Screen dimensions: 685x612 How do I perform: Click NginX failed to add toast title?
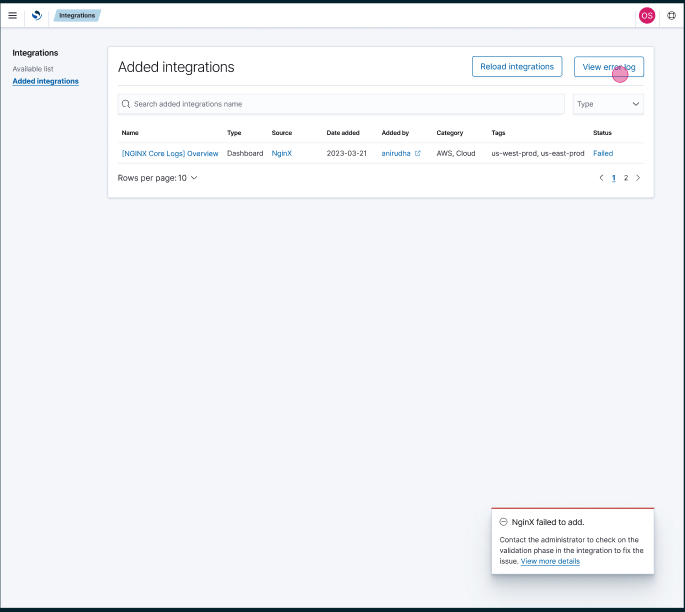[548, 522]
